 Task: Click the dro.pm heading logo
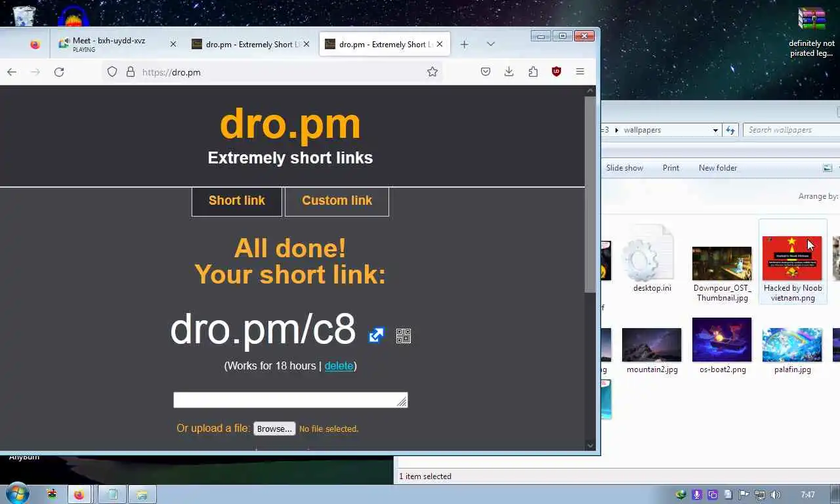coord(290,123)
